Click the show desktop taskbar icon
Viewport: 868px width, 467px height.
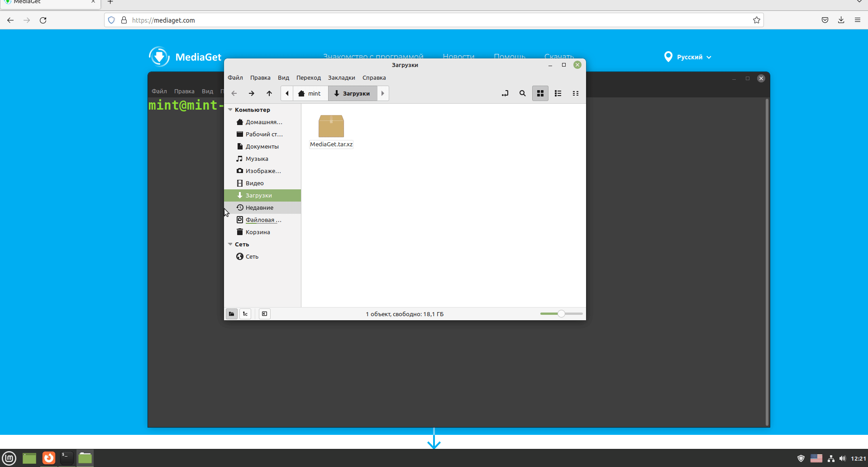pyautogui.click(x=29, y=458)
